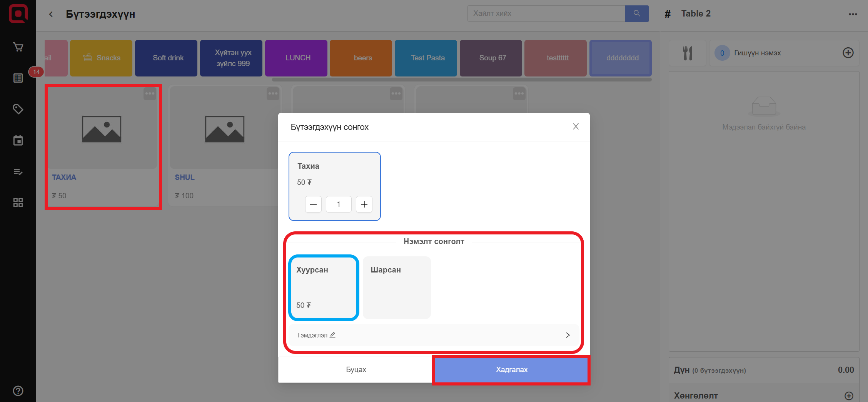Select the Шарсан add-on option
This screenshot has height=402, width=868.
point(397,287)
